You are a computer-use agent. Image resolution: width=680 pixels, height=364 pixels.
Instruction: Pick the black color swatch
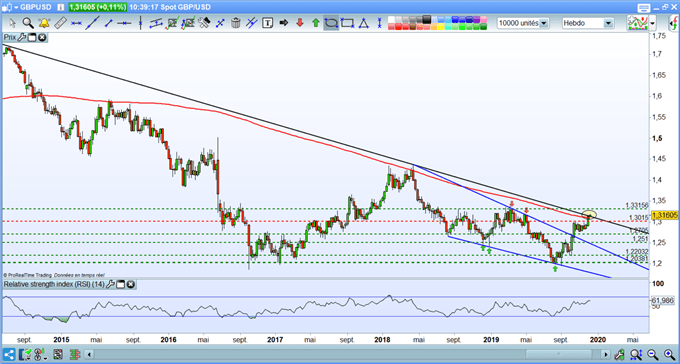pyautogui.click(x=427, y=20)
